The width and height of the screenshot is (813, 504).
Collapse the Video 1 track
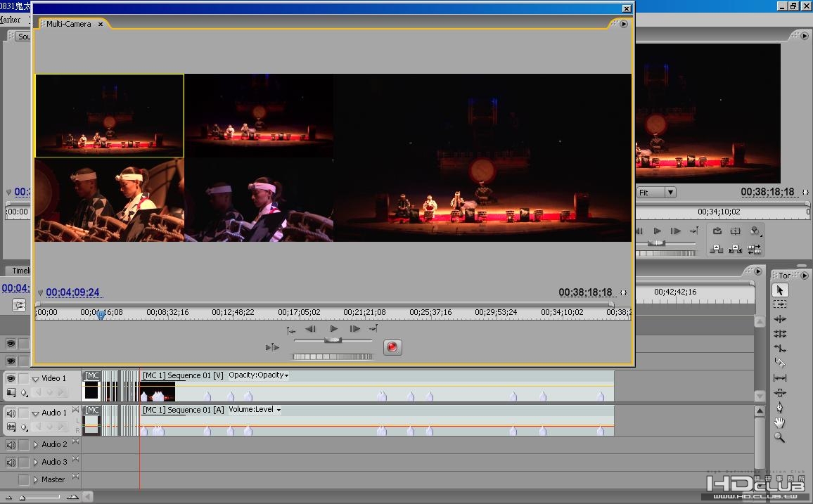coord(35,379)
